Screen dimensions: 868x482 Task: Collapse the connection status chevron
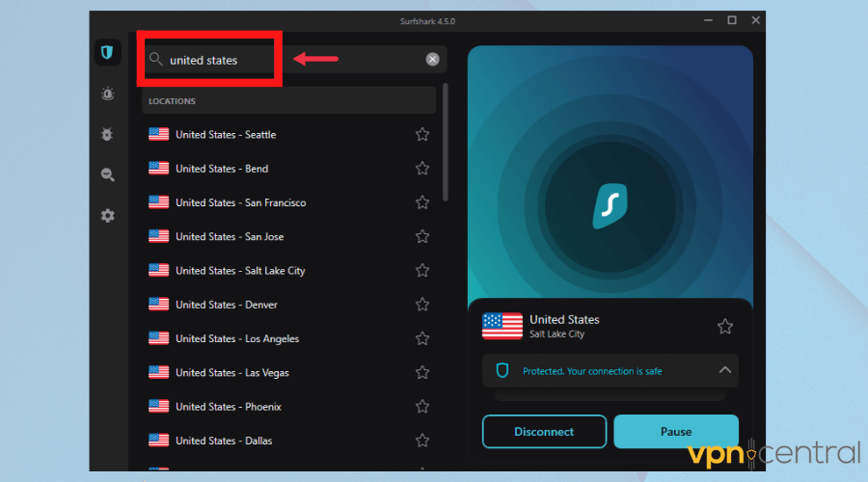coord(725,370)
